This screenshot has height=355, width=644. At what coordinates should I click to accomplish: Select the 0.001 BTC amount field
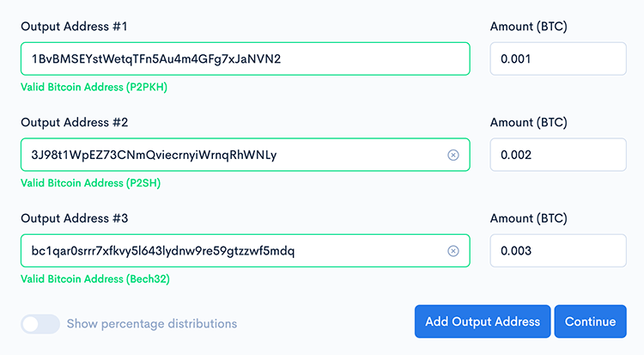(x=557, y=59)
